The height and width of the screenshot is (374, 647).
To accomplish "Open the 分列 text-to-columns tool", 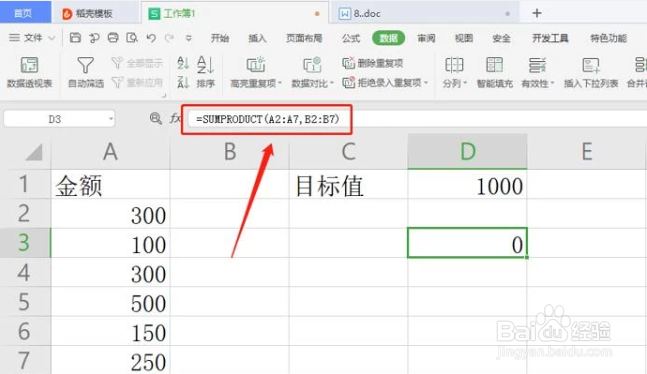I will click(454, 72).
